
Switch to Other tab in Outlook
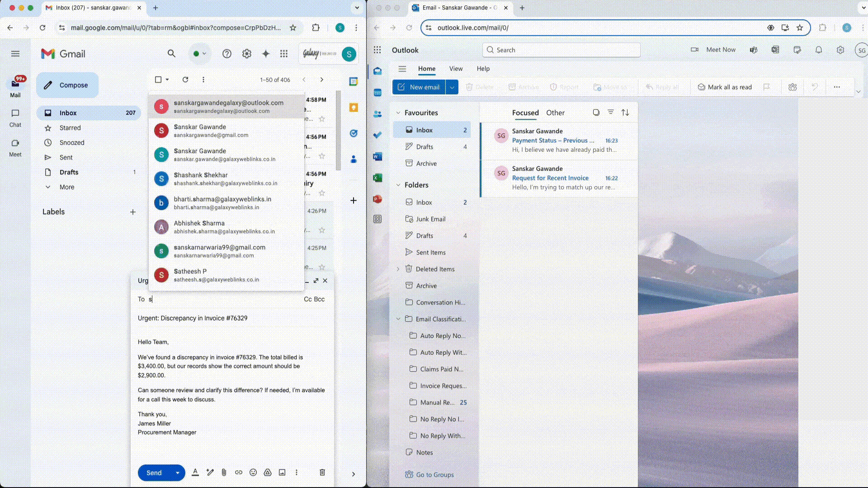pyautogui.click(x=555, y=113)
